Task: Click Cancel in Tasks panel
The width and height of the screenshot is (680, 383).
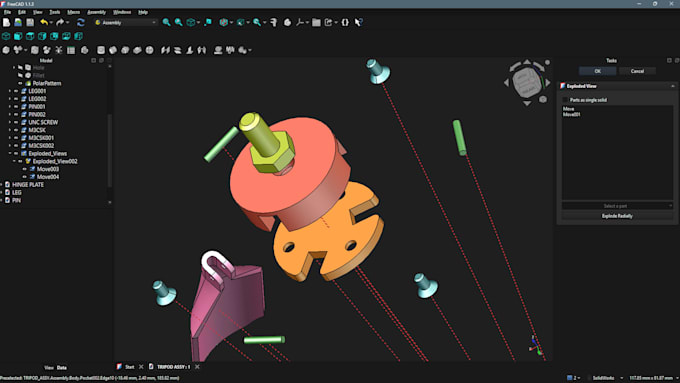Action: point(637,71)
